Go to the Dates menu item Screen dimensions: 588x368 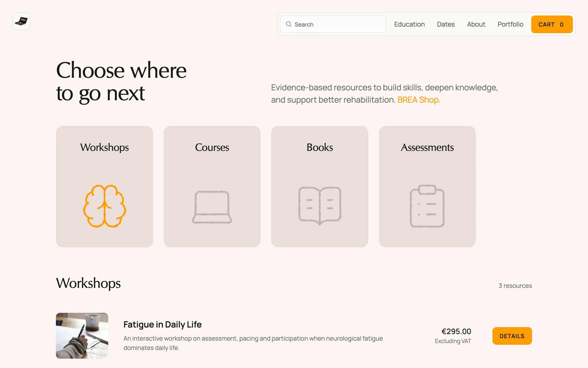[x=446, y=24]
